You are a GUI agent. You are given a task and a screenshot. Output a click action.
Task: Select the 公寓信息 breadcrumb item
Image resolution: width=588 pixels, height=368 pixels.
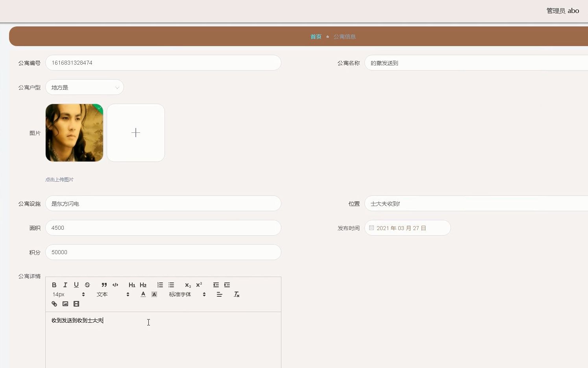click(x=344, y=36)
